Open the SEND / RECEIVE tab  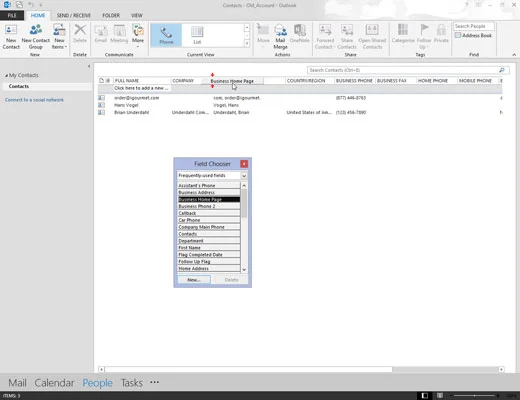(x=74, y=15)
